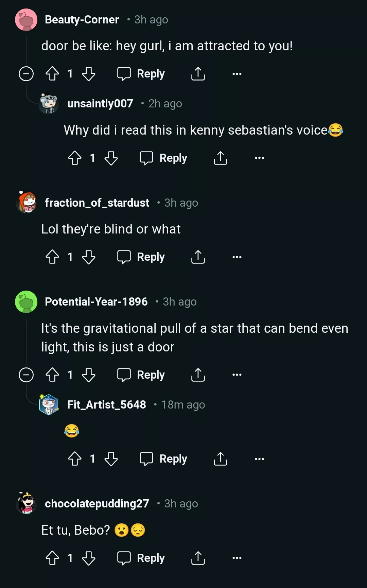367x588 pixels.
Task: Reply to Potential-Year-1896's comment
Action: (x=141, y=375)
